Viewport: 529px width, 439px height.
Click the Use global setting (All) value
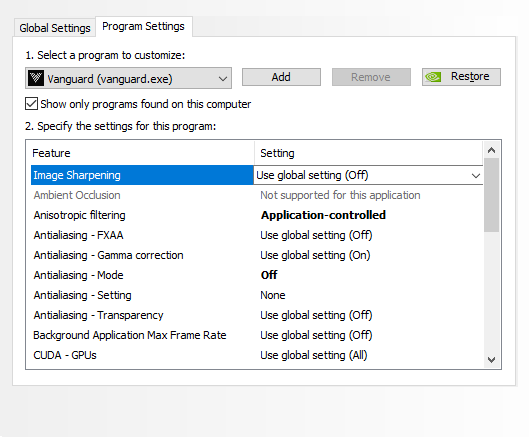[314, 355]
